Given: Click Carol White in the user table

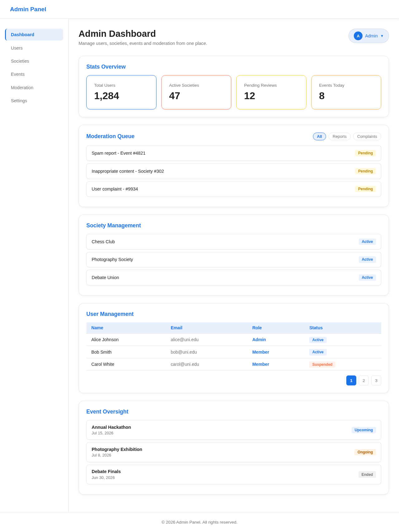Looking at the screenshot, I should 103,364.
